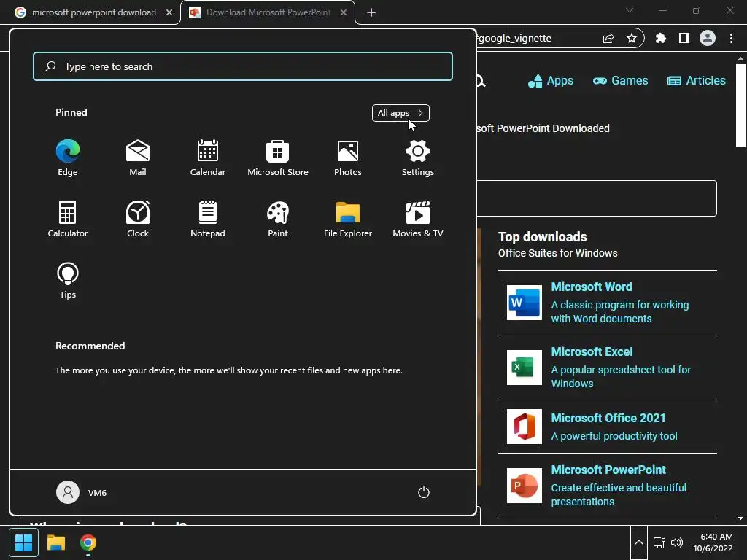Open the Paint app
Image resolution: width=747 pixels, height=560 pixels.
tap(278, 219)
